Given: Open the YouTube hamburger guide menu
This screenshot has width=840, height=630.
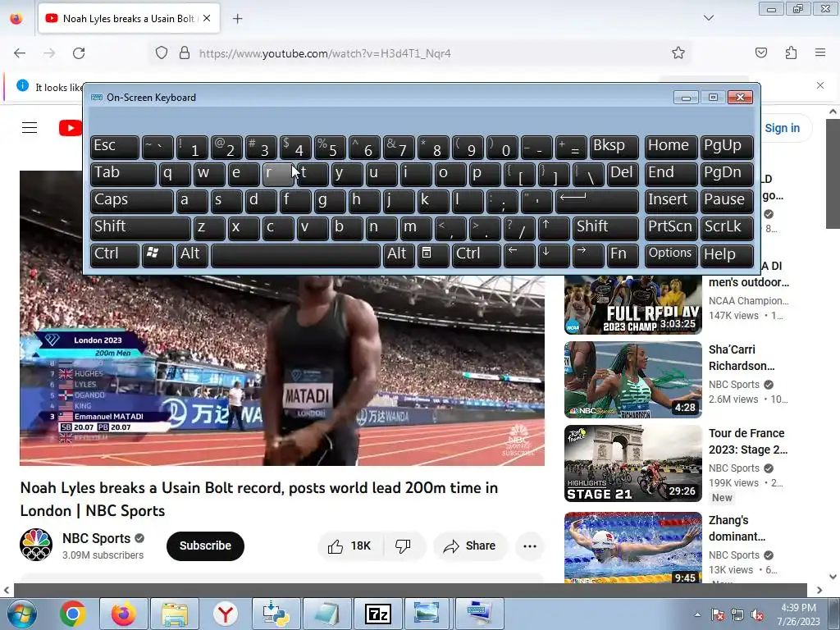Looking at the screenshot, I should coord(30,127).
